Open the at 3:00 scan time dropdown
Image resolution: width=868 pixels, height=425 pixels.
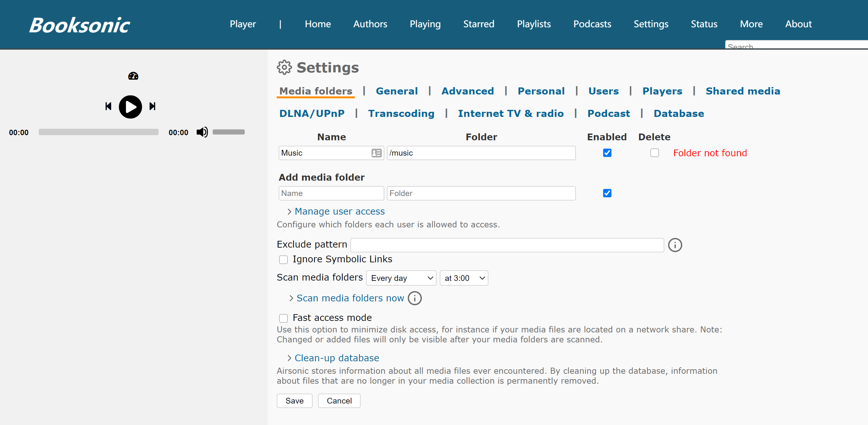(464, 278)
